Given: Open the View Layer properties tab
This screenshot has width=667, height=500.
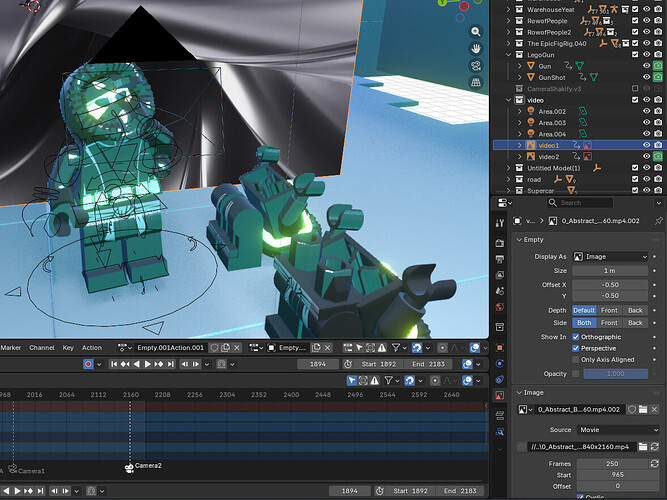Looking at the screenshot, I should coord(500,275).
